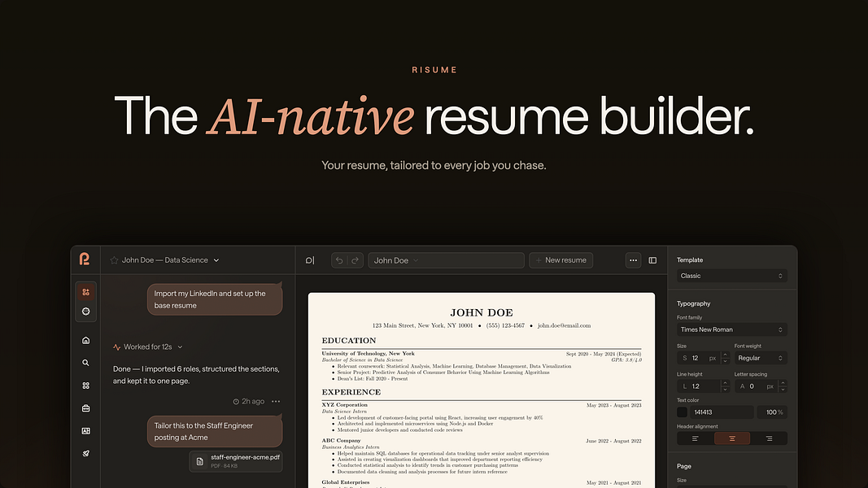
Task: Redo the last change
Action: pos(355,260)
